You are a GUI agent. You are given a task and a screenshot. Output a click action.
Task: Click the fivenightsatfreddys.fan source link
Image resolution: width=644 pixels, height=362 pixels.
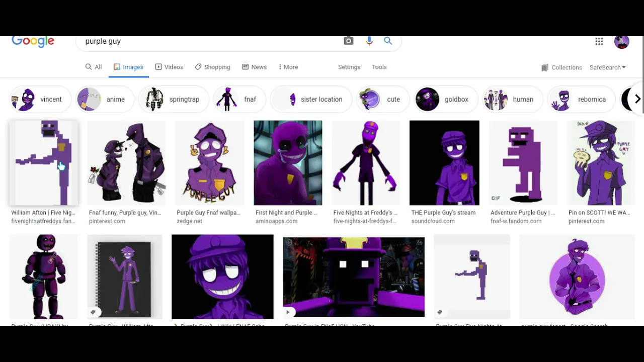click(43, 221)
